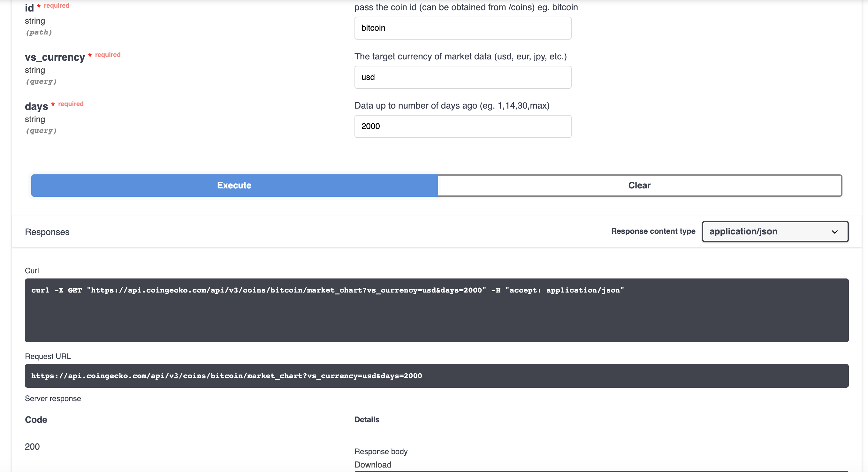
Task: Click the Clear button
Action: click(x=639, y=185)
